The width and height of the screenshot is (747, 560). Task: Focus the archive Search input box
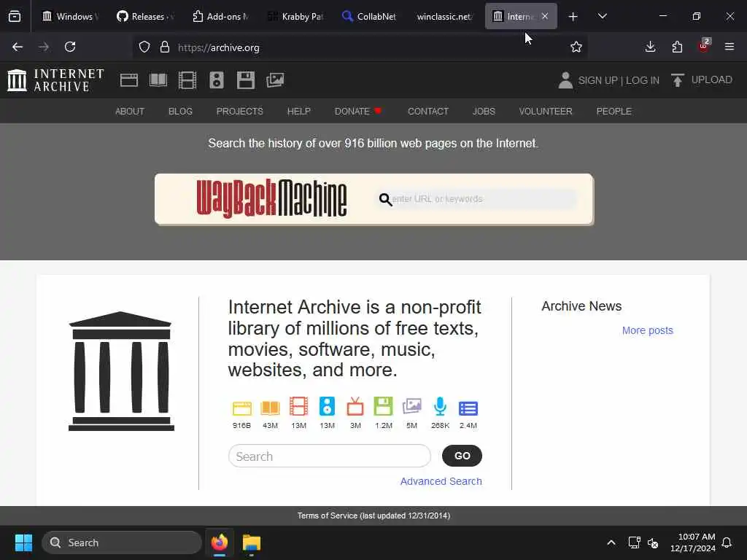[330, 456]
